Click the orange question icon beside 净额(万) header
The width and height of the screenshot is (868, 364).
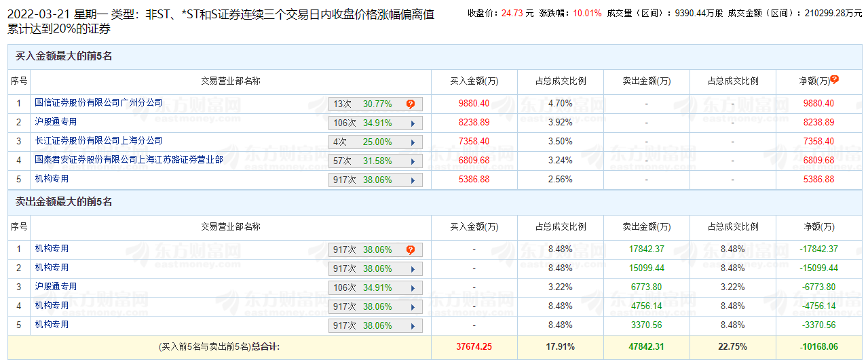(834, 79)
